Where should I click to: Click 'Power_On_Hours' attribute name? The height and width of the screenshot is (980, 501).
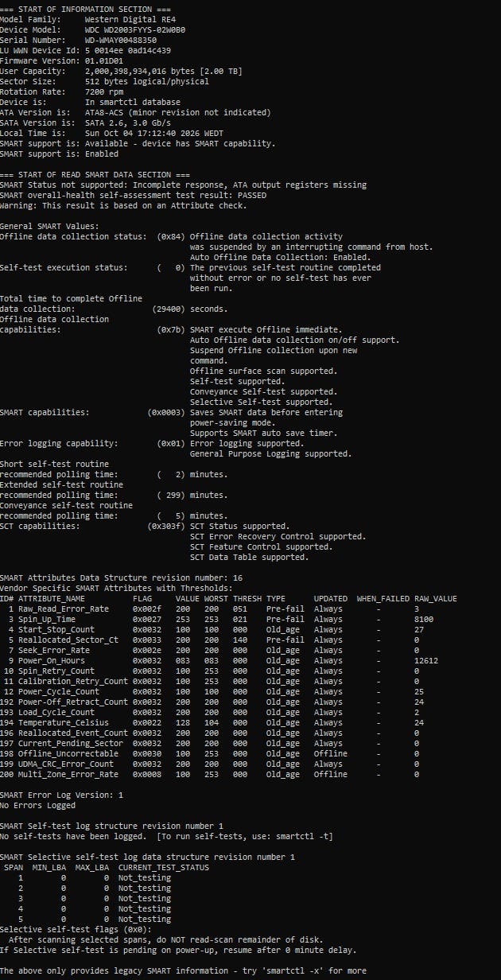point(52,660)
